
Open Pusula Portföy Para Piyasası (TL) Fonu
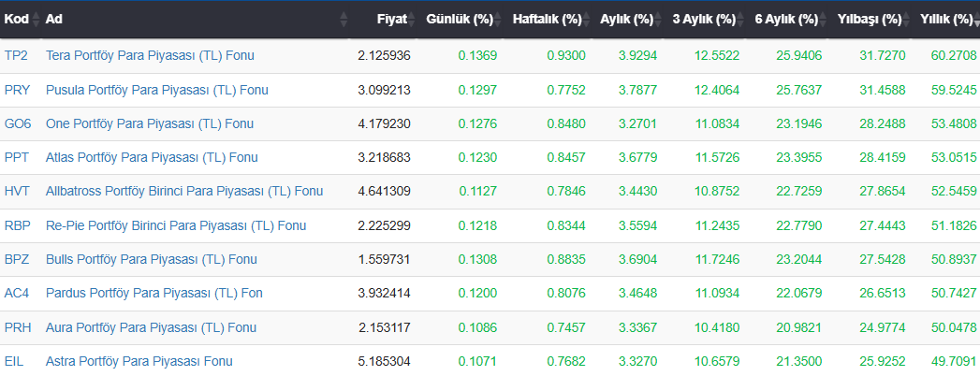point(157,90)
